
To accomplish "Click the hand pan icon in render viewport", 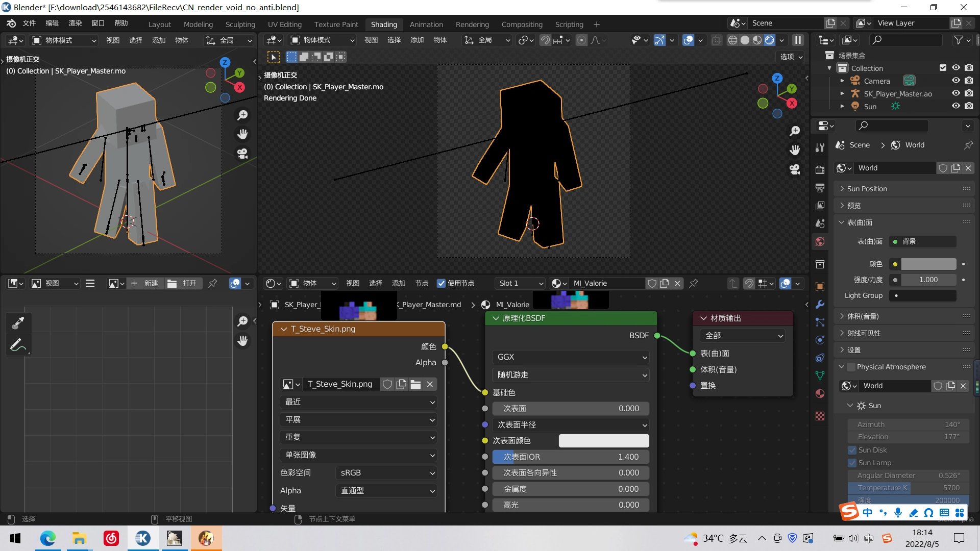I will (x=795, y=150).
